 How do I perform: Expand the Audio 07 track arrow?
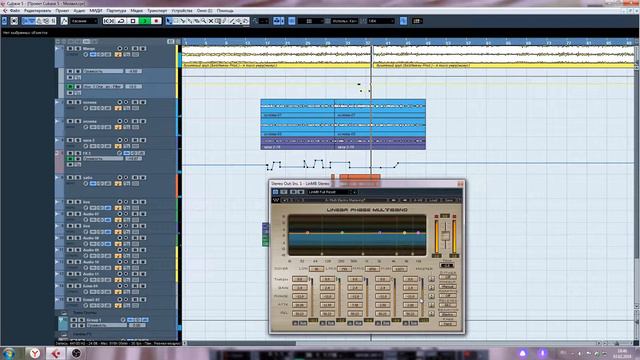coord(57,214)
